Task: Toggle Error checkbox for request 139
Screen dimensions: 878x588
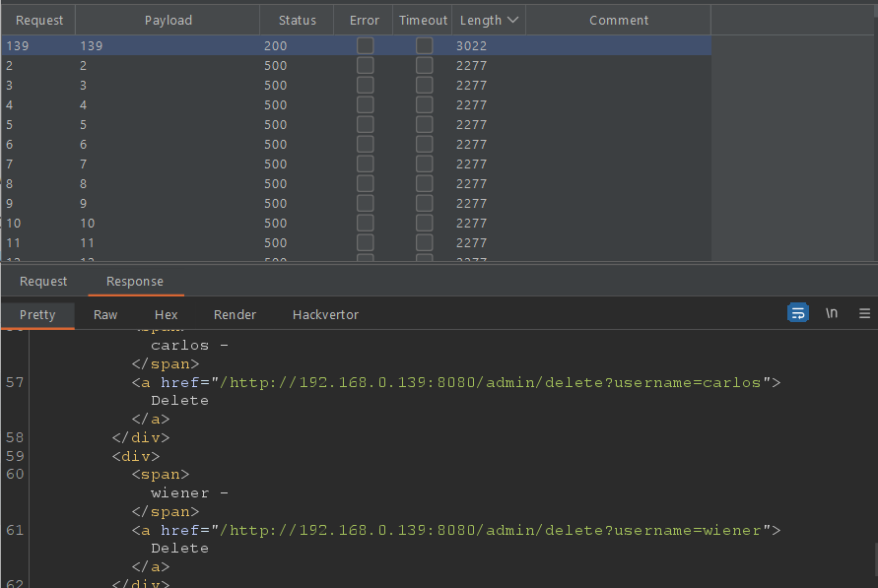Action: click(365, 45)
